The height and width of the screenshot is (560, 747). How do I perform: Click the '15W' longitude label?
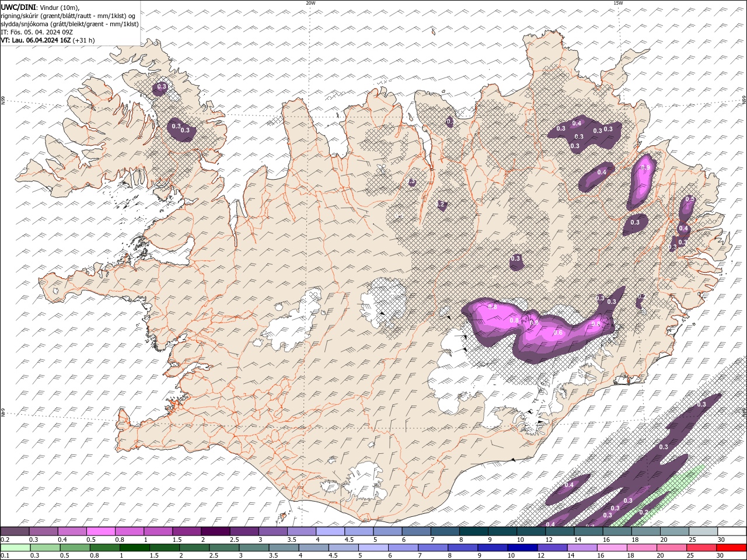pos(618,3)
